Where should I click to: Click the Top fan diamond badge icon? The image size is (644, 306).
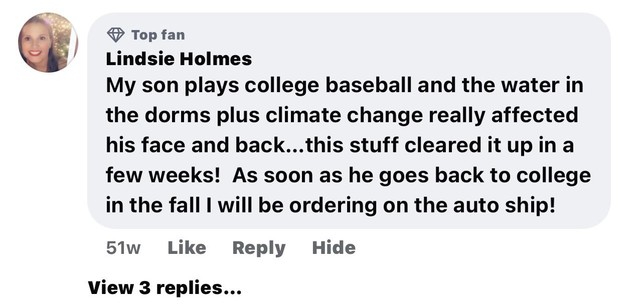116,35
